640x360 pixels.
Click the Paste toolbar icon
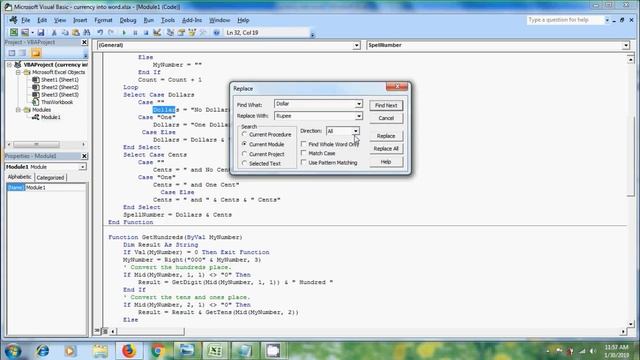tap(76, 32)
